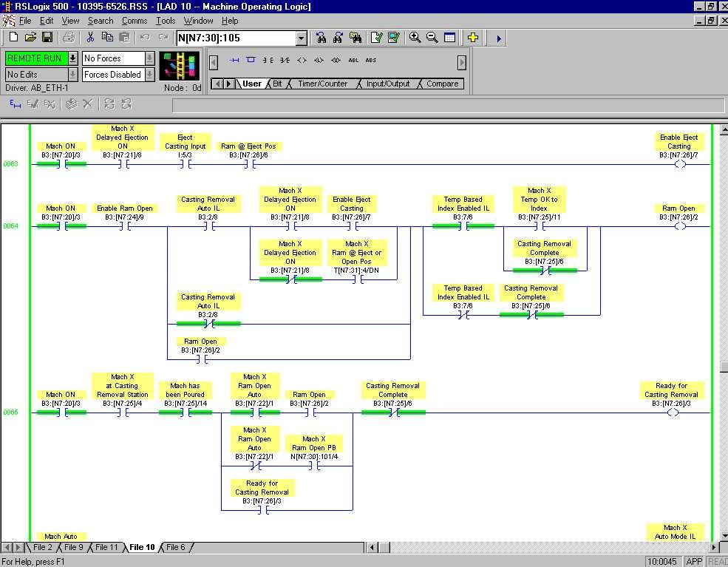This screenshot has height=567, width=728.
Task: Click horizontal scrollbar left arrow
Action: pyautogui.click(x=372, y=547)
